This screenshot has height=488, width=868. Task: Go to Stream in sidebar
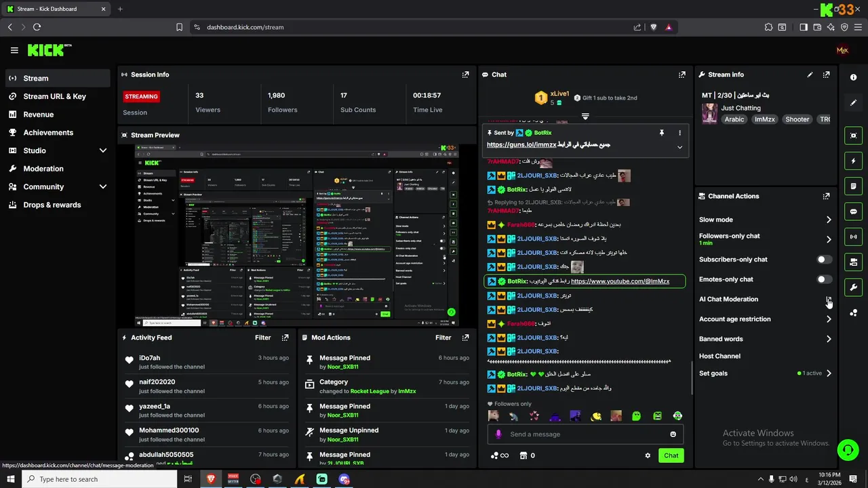pos(58,78)
